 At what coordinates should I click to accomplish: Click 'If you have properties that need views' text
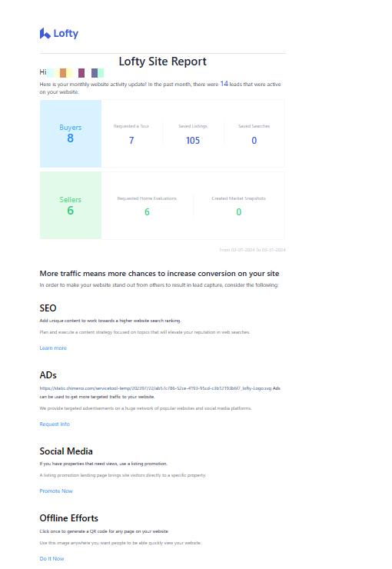click(103, 464)
